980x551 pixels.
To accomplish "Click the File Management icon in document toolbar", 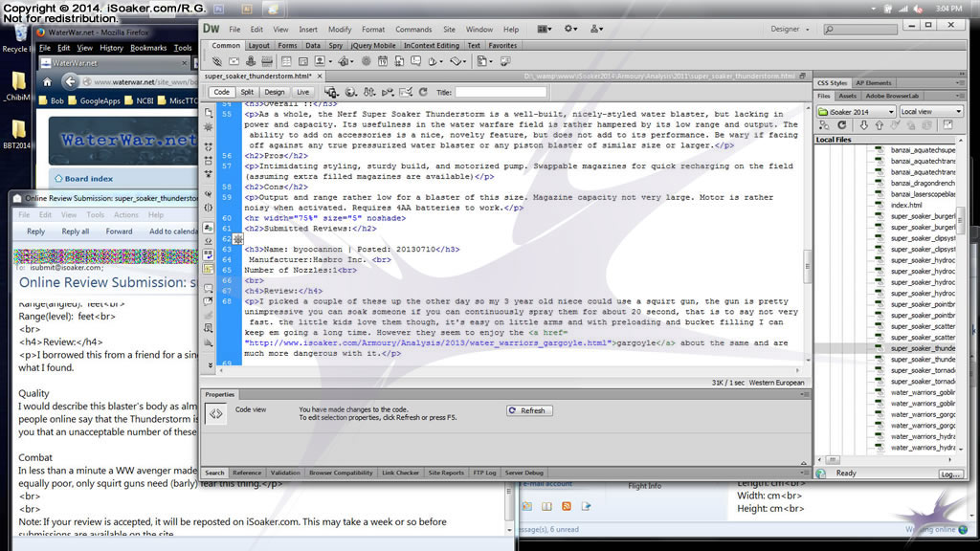I will [x=369, y=92].
